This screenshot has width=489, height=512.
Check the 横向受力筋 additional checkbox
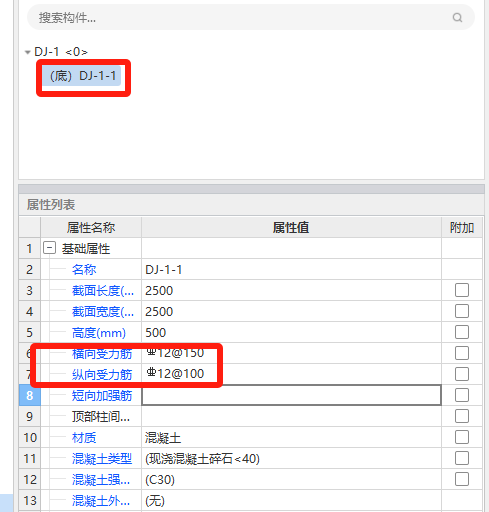coord(462,353)
